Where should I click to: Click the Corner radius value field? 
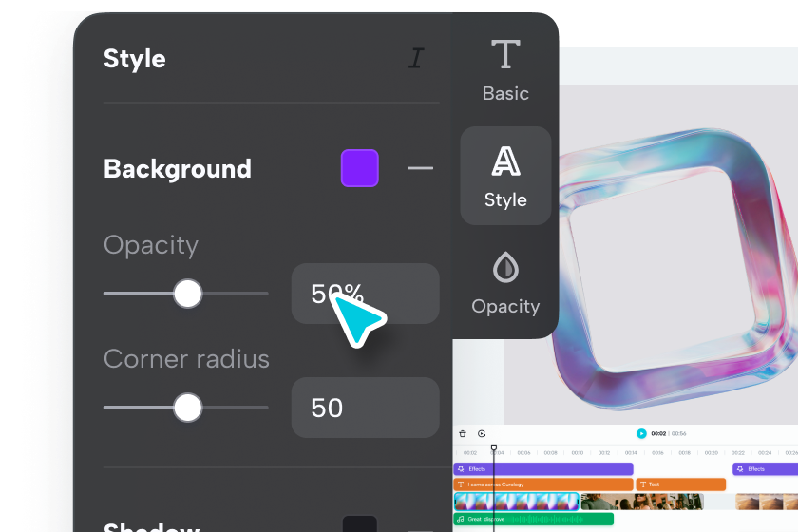click(365, 408)
